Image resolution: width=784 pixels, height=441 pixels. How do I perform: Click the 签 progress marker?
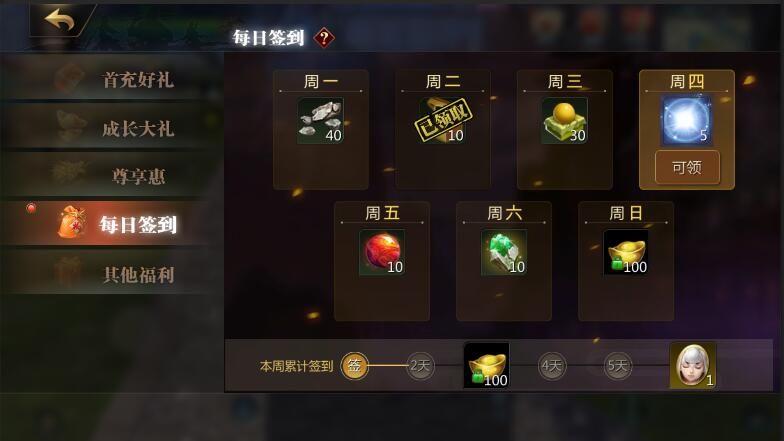tap(354, 366)
